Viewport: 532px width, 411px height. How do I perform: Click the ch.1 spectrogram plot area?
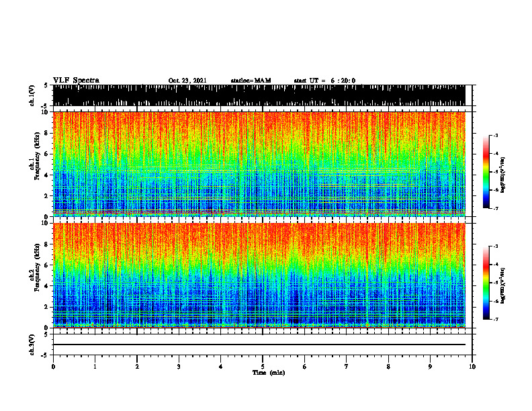pyautogui.click(x=259, y=164)
